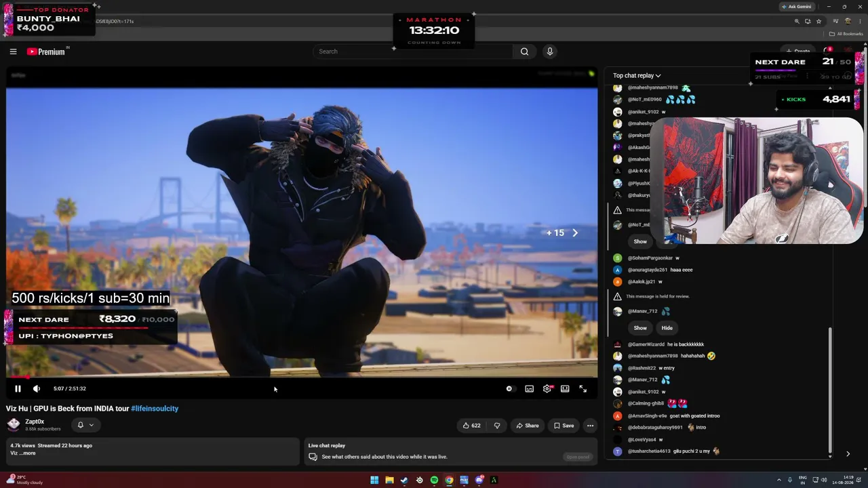Open YouTube notifications bell with badge
868x488 pixels.
[x=827, y=51]
